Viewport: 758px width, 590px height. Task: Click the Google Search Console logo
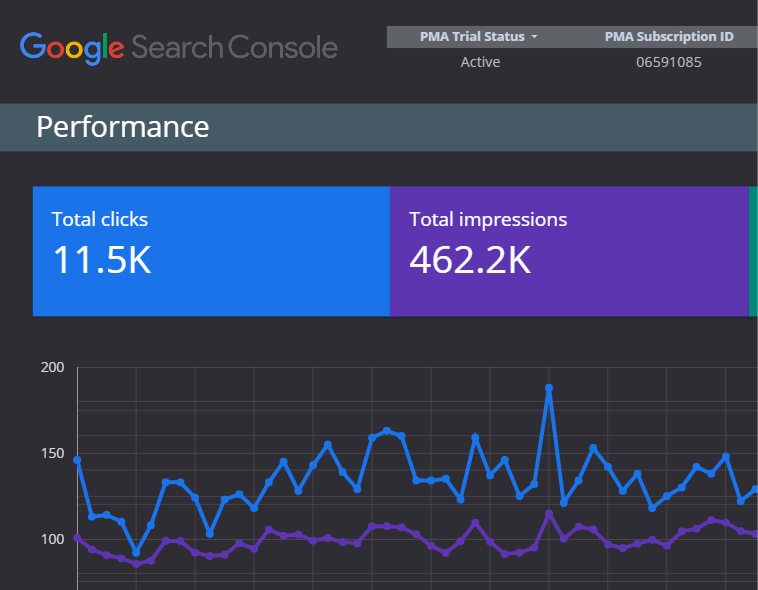point(179,48)
